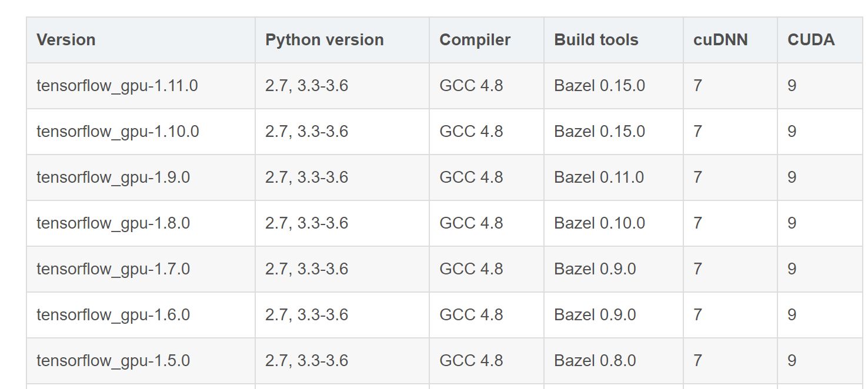Viewport: 868px width, 389px height.
Task: Select the Python version column header
Action: [x=342, y=40]
